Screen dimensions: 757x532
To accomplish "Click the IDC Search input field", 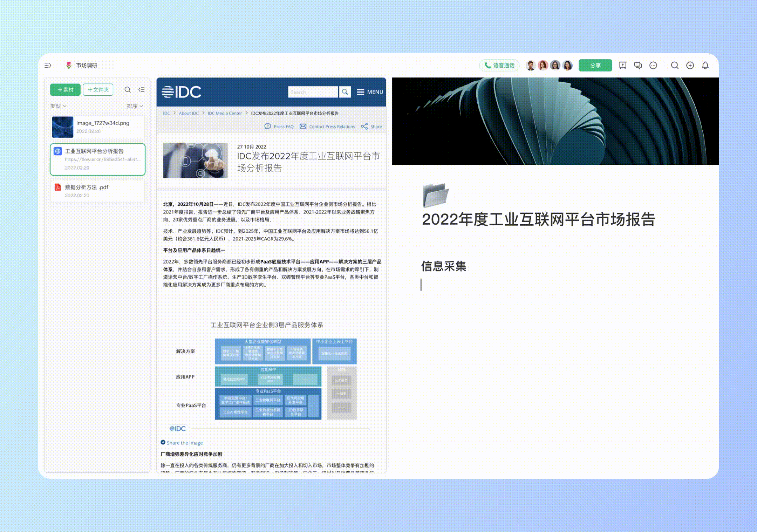I will [x=313, y=92].
